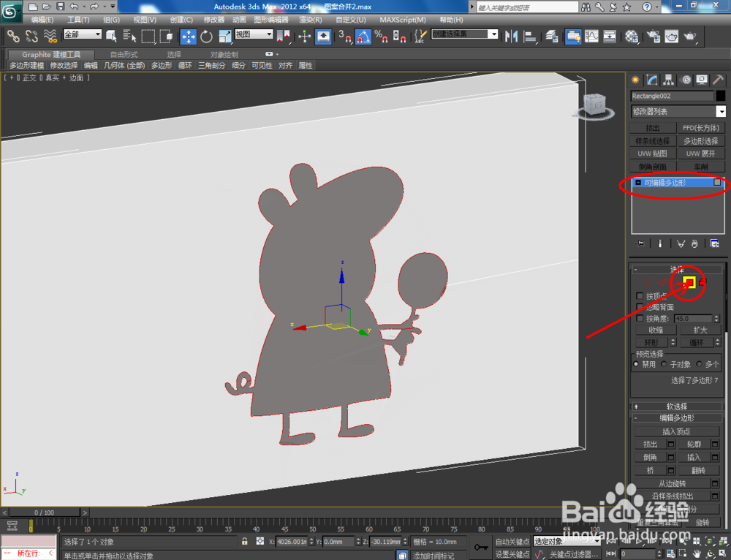Click the 扩大 grow selection button

point(700,330)
